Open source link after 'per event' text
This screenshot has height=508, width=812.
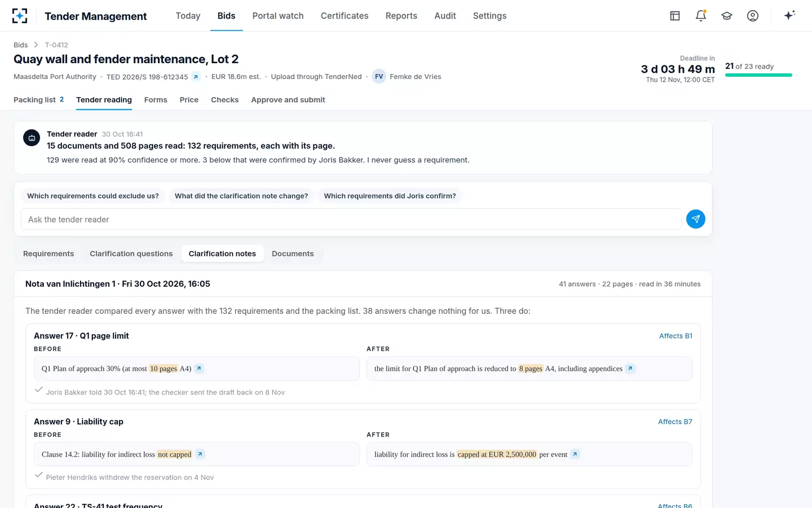[575, 454]
